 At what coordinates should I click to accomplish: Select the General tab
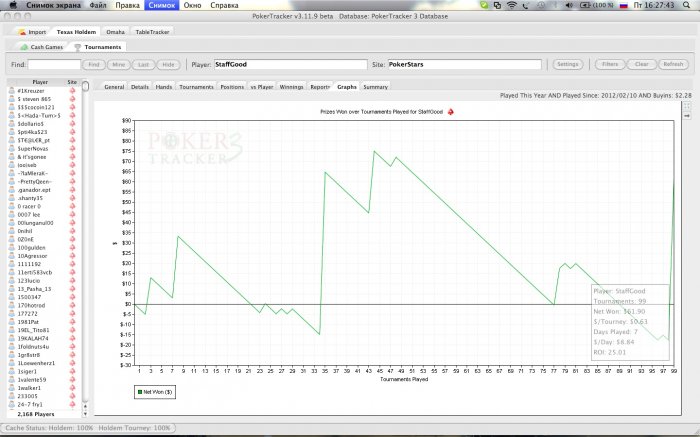(114, 87)
